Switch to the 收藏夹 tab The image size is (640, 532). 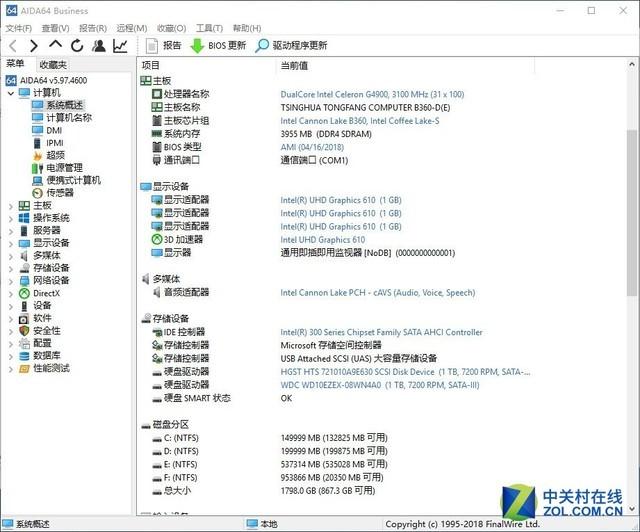pos(53,65)
